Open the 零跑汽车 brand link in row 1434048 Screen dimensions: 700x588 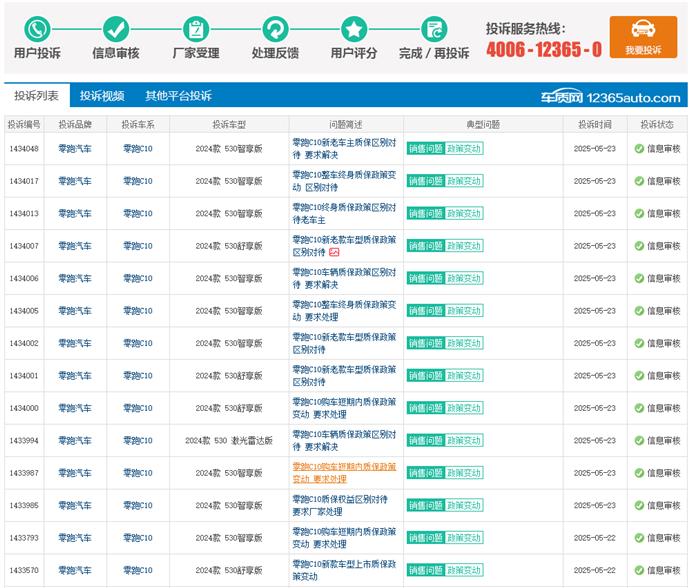coord(75,149)
